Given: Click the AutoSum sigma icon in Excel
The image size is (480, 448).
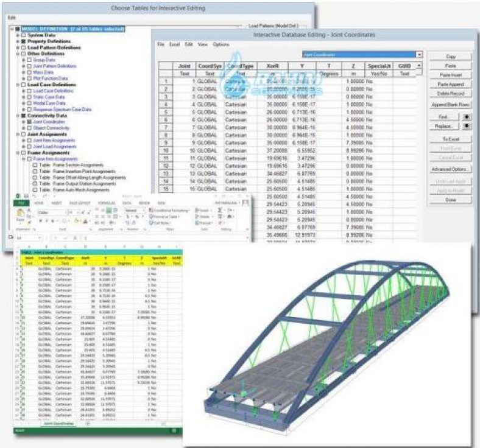Looking at the screenshot, I should point(220,210).
